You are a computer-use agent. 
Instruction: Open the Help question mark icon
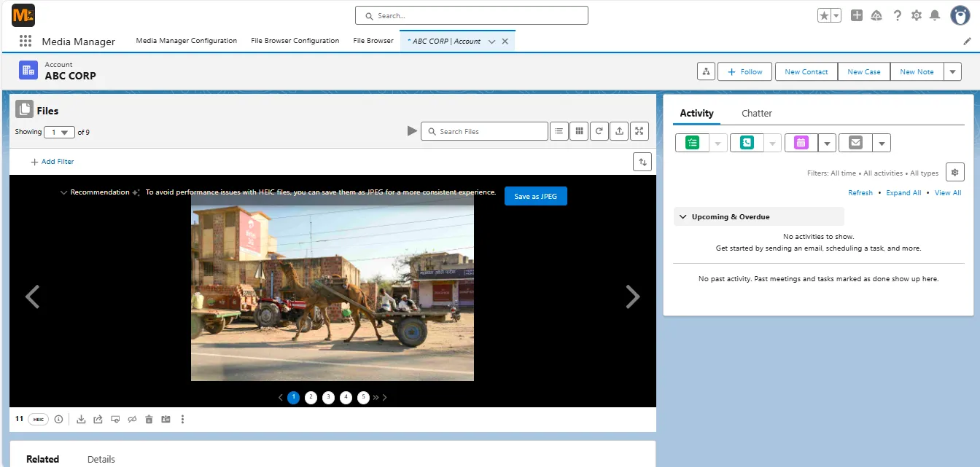897,15
